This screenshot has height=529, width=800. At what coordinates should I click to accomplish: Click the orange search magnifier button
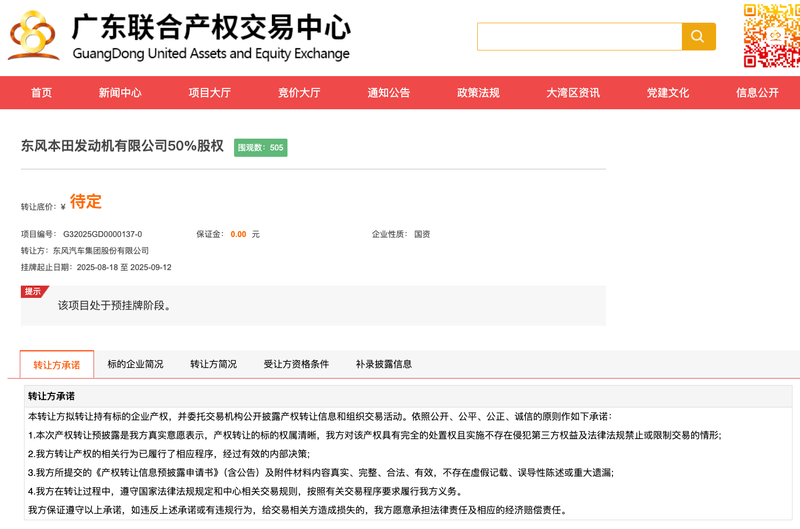[x=698, y=36]
